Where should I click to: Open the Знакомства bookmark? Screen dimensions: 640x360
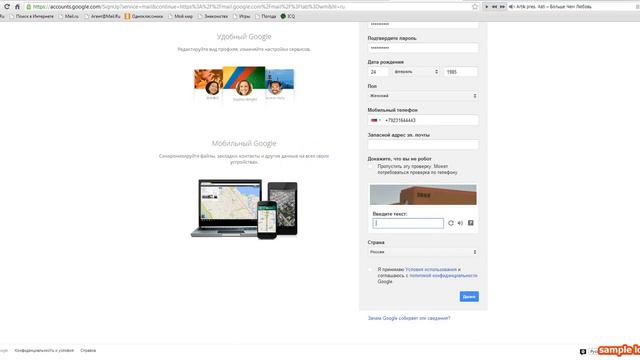(213, 16)
